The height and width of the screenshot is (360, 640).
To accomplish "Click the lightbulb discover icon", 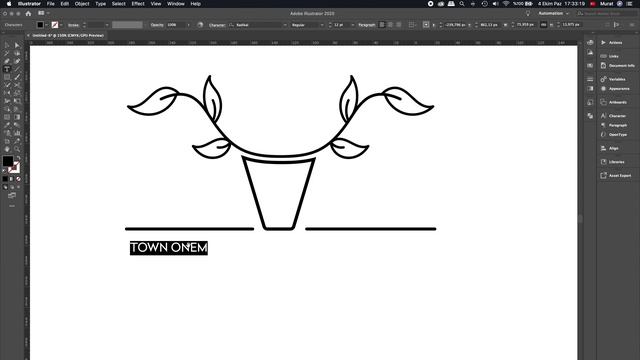I will click(528, 13).
